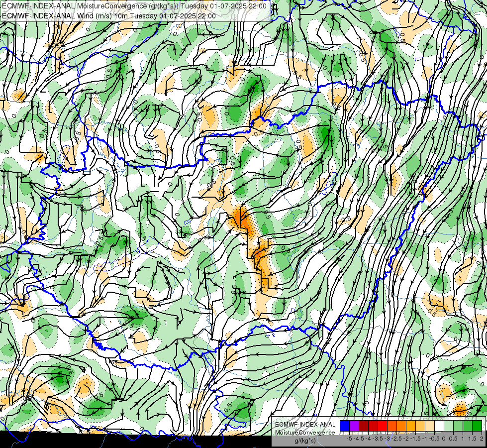Image resolution: width=487 pixels, height=448 pixels.
Task: Click the -1 tick label on the legend
Action: point(425,439)
